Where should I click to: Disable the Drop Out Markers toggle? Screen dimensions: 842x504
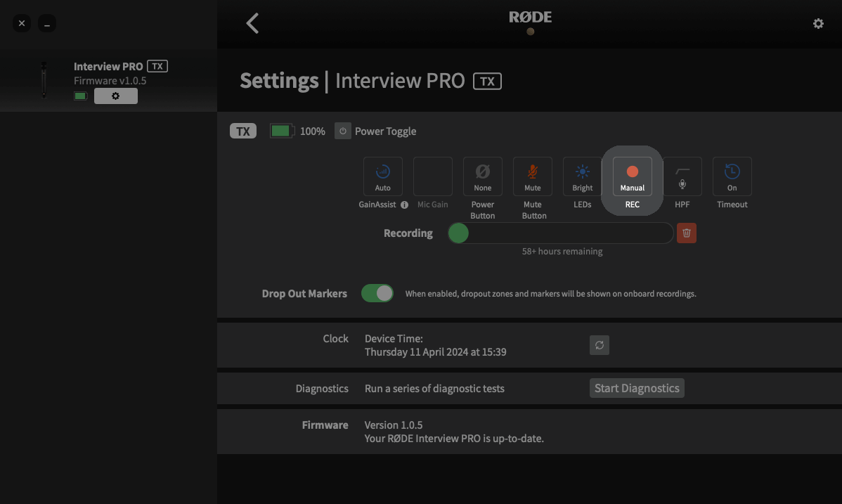pyautogui.click(x=377, y=293)
